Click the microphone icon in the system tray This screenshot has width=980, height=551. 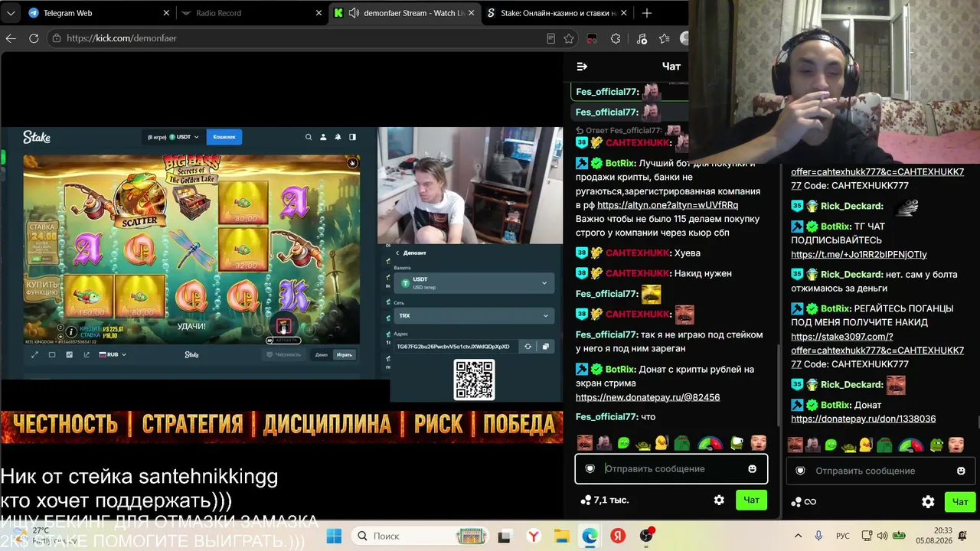(819, 536)
